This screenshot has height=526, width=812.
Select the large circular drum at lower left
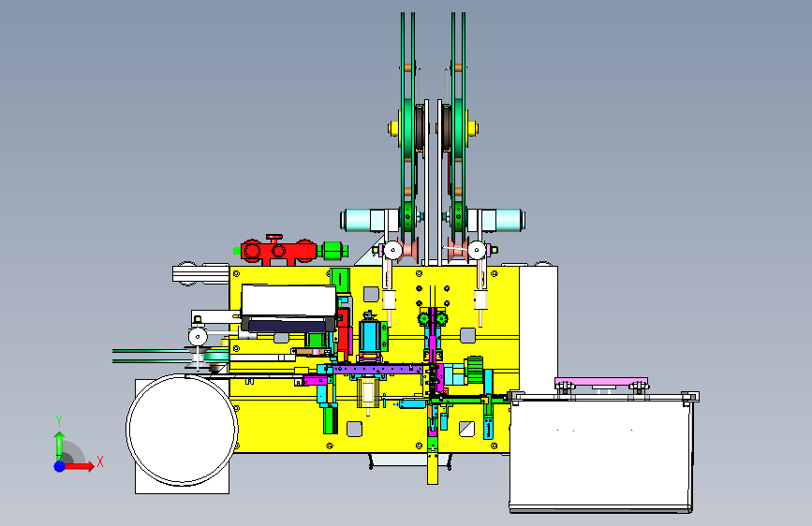[x=182, y=431]
